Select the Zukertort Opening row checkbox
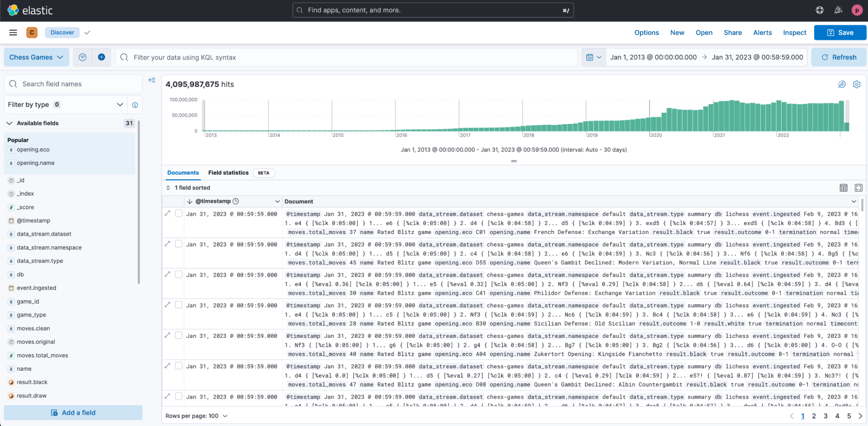The width and height of the screenshot is (868, 426). click(178, 335)
